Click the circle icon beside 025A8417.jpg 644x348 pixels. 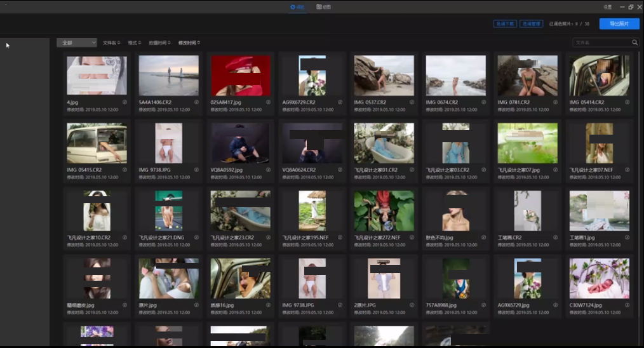tap(268, 102)
